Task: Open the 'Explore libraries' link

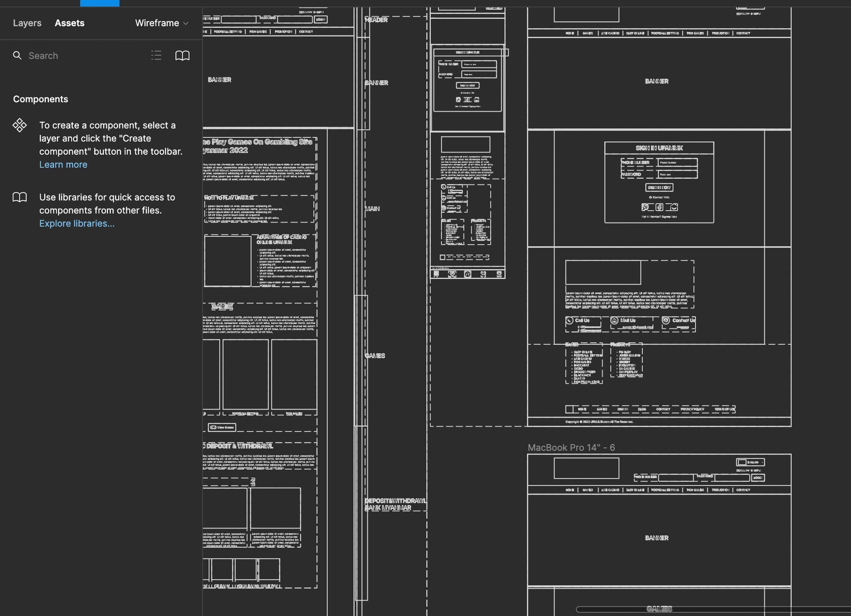Action: (x=77, y=223)
